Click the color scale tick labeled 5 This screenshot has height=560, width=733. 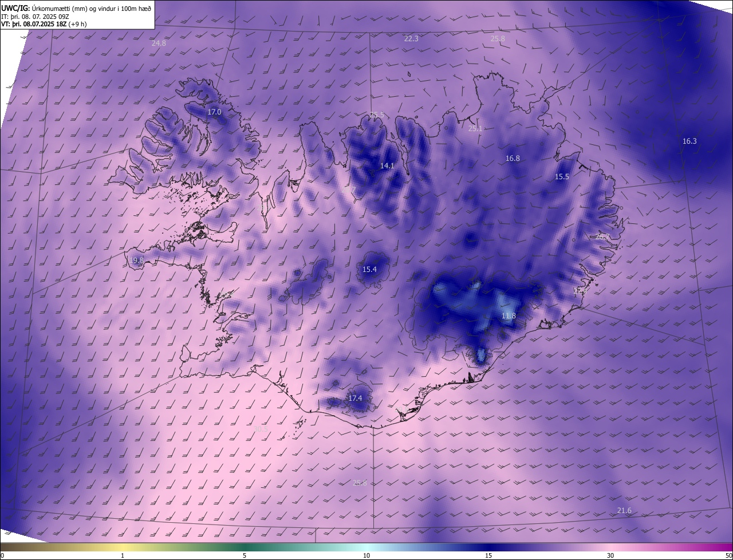point(245,555)
